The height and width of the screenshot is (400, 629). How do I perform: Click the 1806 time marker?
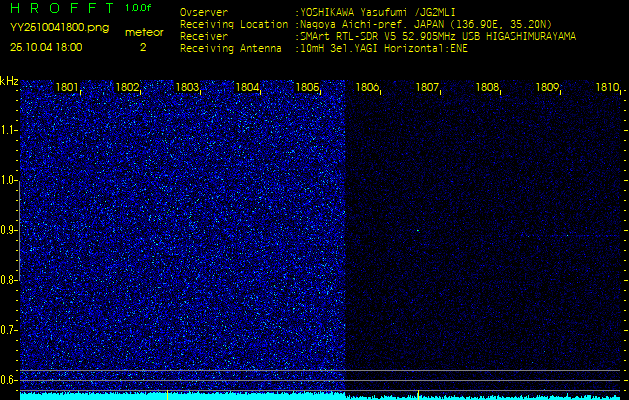367,87
